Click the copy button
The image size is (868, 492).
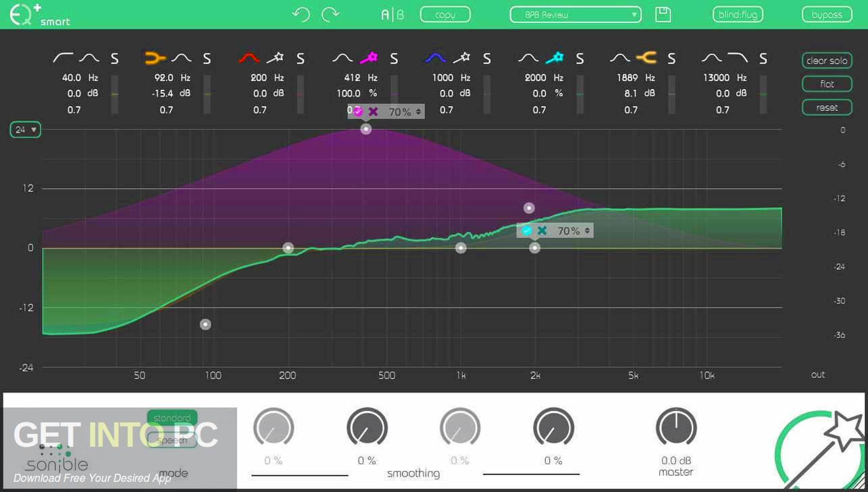[x=445, y=14]
